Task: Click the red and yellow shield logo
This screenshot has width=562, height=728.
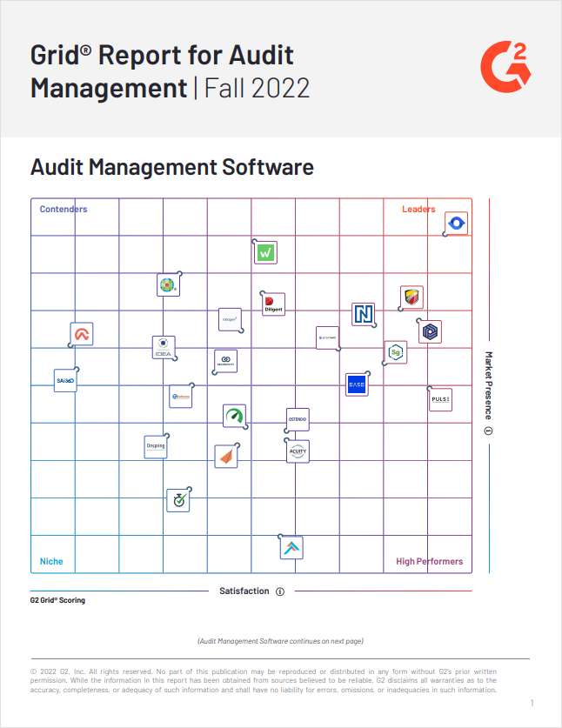Action: [x=411, y=297]
